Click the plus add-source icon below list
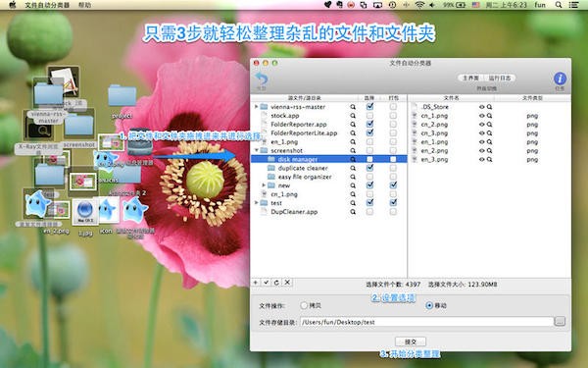Screen dimensions: 588x368 point(256,283)
